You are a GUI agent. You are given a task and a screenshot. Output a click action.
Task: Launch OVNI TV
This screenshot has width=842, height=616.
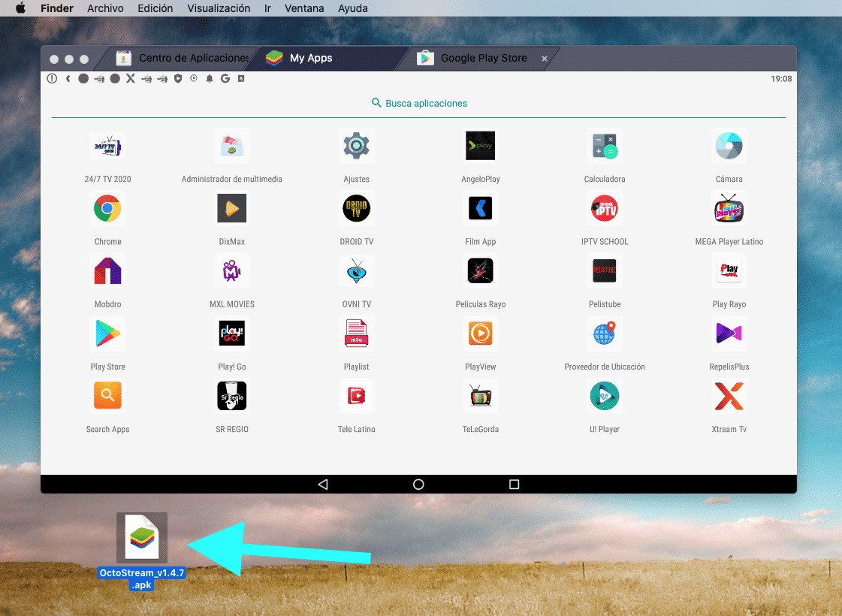coord(356,271)
